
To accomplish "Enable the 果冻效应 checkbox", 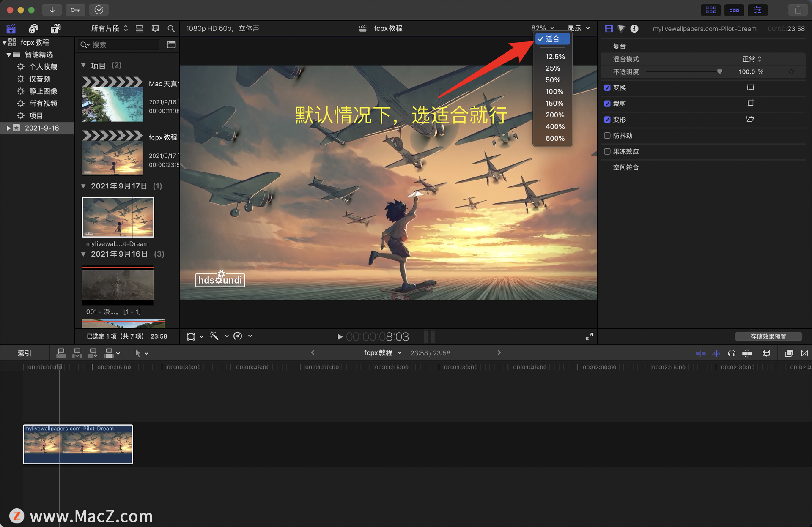I will tap(607, 151).
